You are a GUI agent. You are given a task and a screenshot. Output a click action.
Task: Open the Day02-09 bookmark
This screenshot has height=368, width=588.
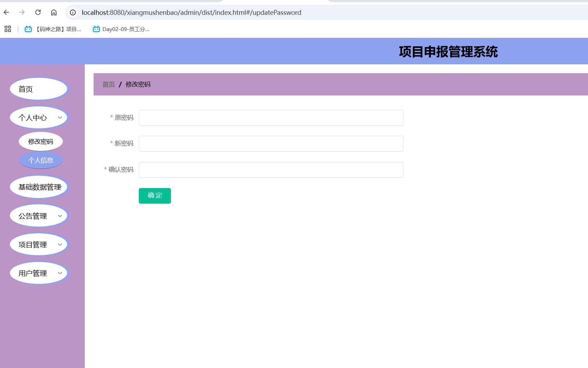click(x=121, y=29)
